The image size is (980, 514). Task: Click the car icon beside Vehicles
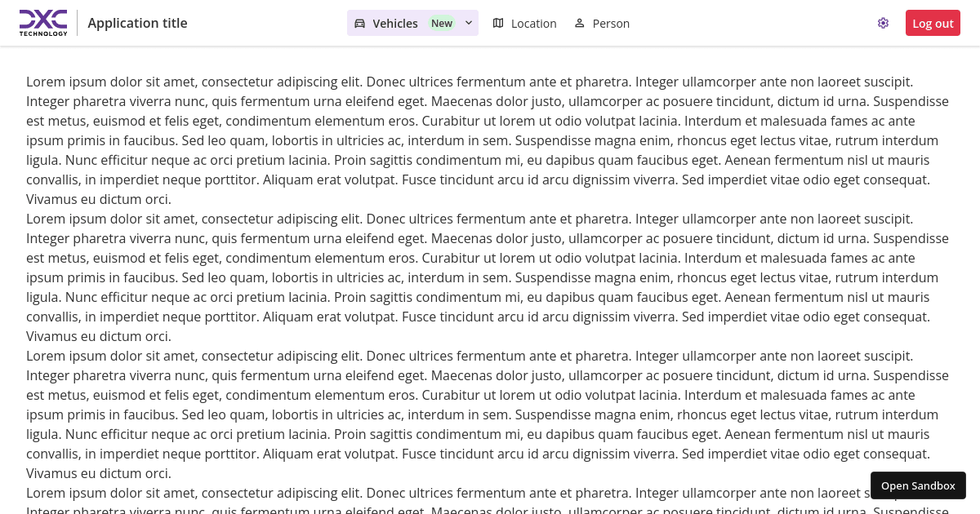coord(359,23)
